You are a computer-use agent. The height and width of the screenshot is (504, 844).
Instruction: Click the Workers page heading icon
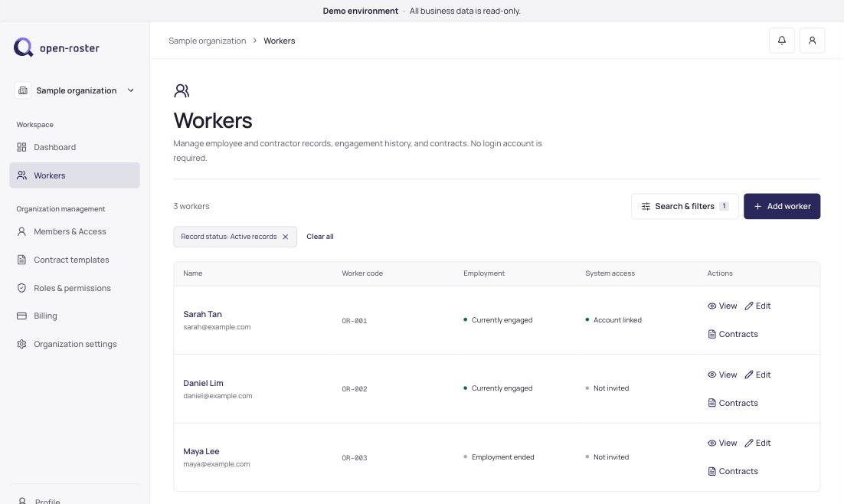coord(182,90)
